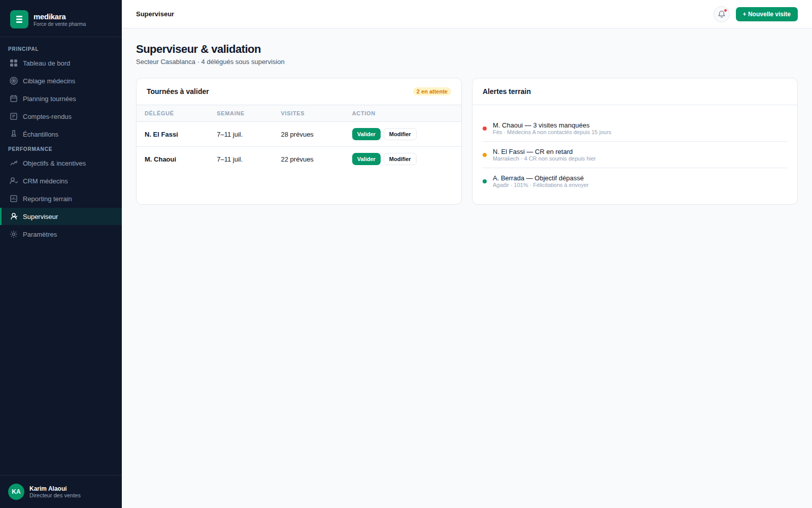The height and width of the screenshot is (508, 812).
Task: Open the M. Chaoui visites manquées alert
Action: 635,129
